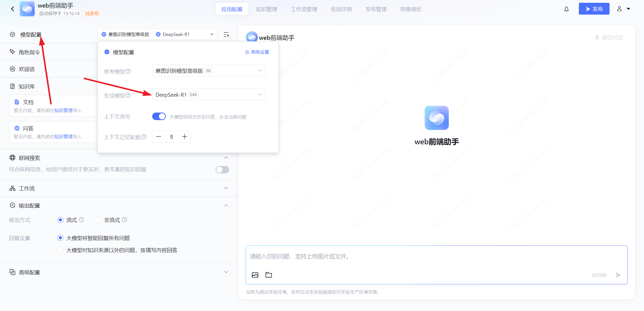Open notifications bell icon

tap(566, 9)
